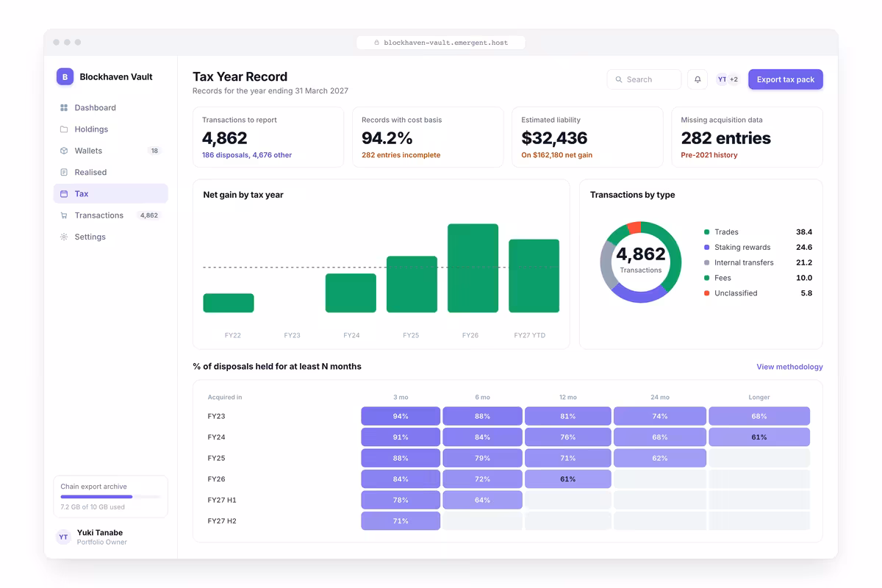Select Realised in sidebar
The image size is (882, 588).
pos(111,172)
